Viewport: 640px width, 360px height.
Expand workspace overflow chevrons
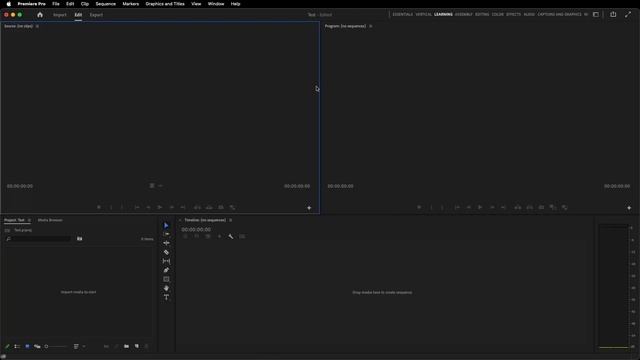coord(586,14)
